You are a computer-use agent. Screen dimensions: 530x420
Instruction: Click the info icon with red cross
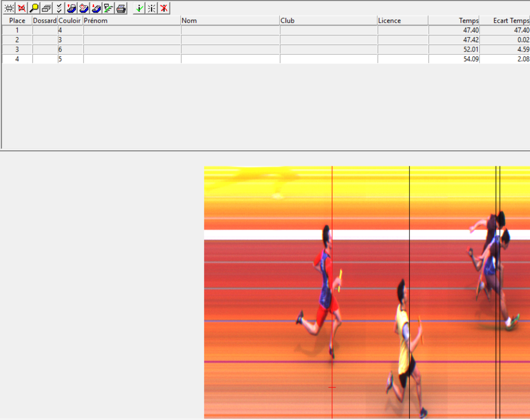tap(164, 8)
